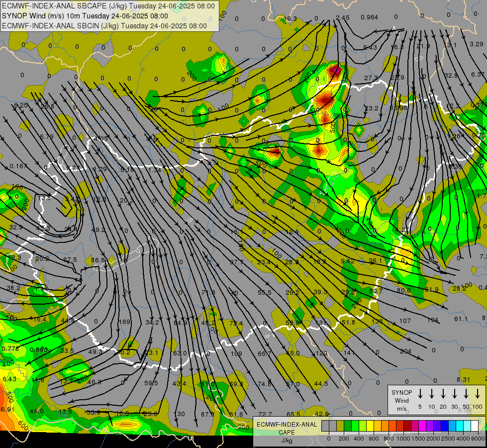
Task: Pick the pure blue swatch in CAPE legend
Action: point(444,426)
